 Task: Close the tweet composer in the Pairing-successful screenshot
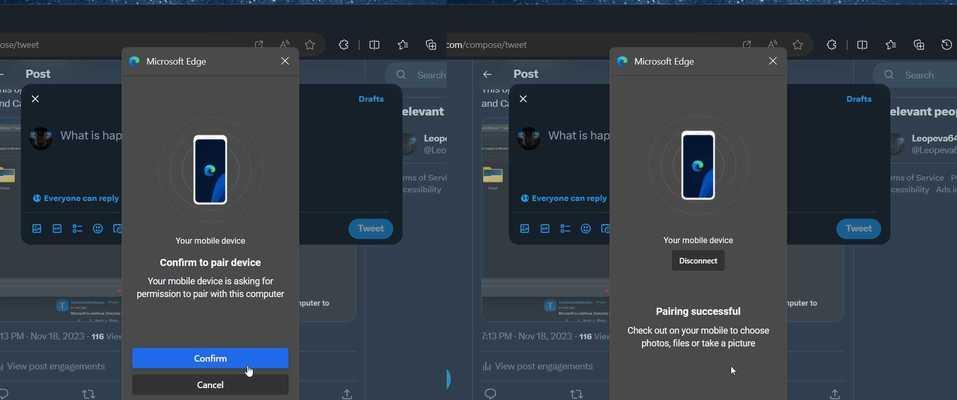523,99
